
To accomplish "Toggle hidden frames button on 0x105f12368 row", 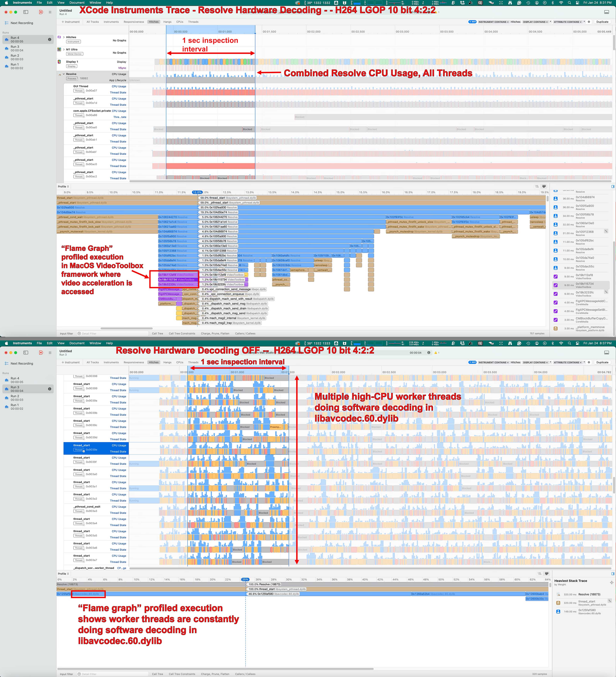I will [606, 231].
